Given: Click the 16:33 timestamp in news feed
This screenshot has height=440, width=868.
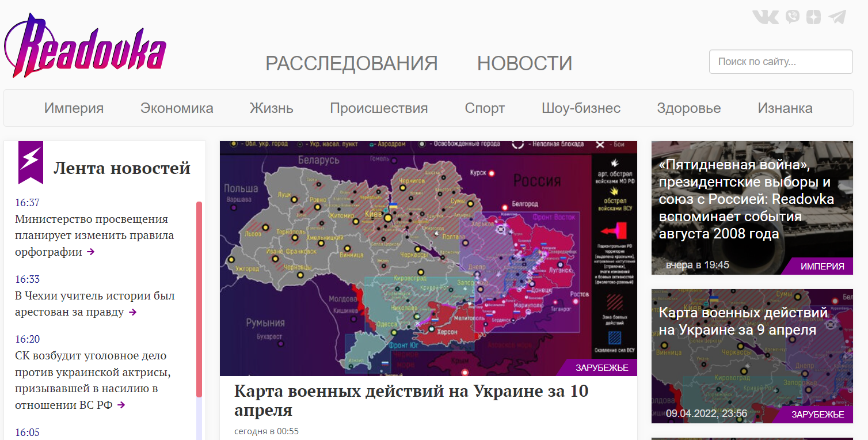Looking at the screenshot, I should click(x=27, y=279).
